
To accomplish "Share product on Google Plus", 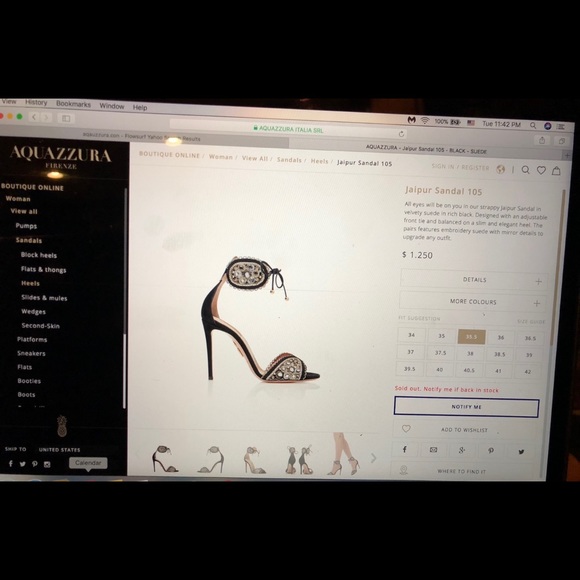I will 462,450.
